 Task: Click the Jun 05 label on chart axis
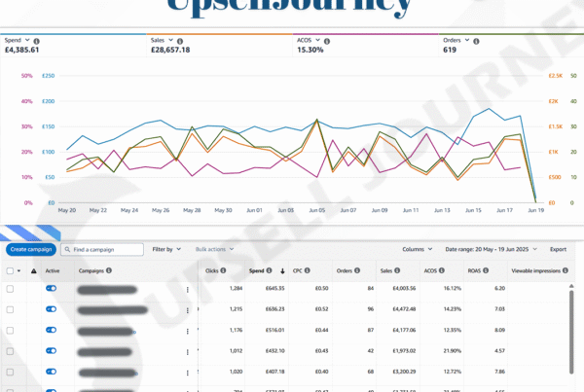click(316, 210)
